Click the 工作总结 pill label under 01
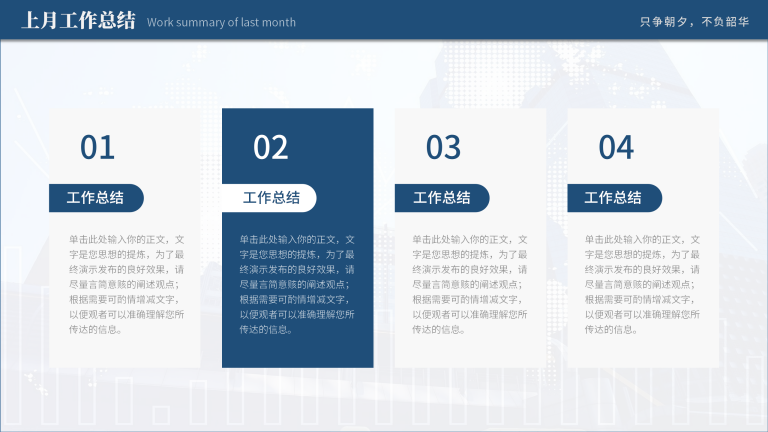The width and height of the screenshot is (768, 432). [96, 198]
